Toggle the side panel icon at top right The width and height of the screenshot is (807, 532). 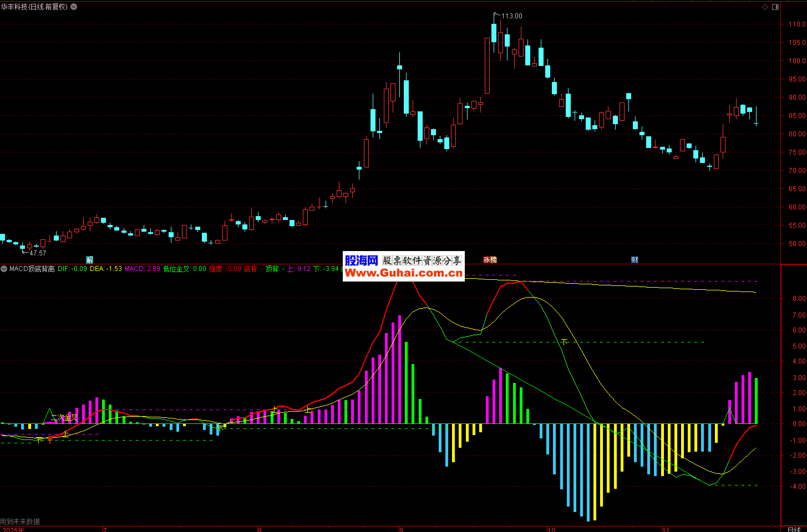tap(775, 7)
